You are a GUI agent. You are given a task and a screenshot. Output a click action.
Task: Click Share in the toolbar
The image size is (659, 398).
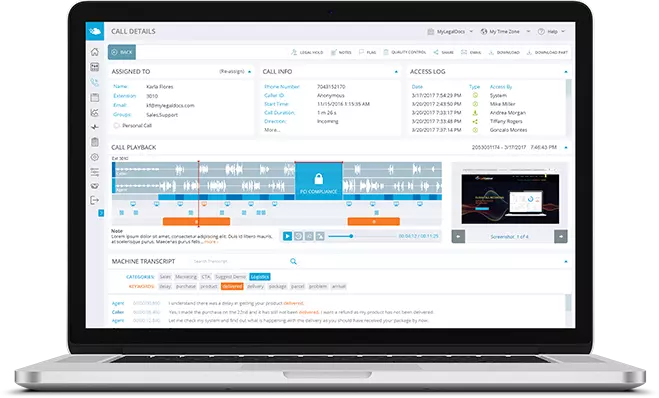coord(443,53)
